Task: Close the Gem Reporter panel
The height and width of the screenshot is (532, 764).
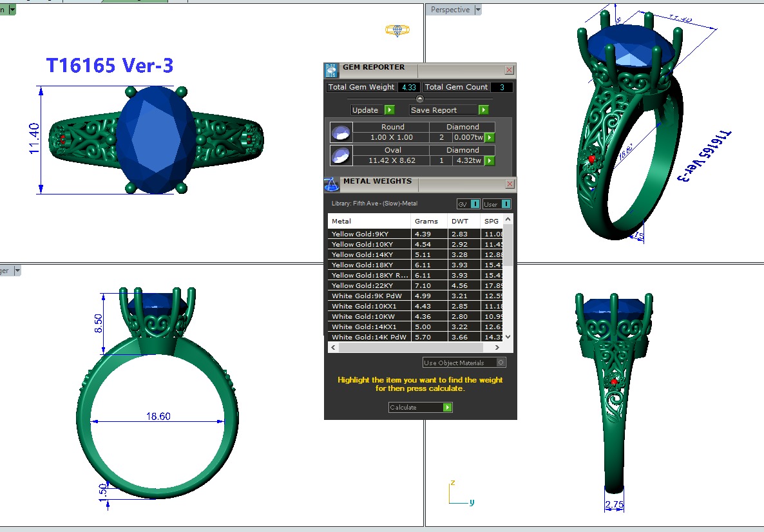Action: tap(509, 70)
